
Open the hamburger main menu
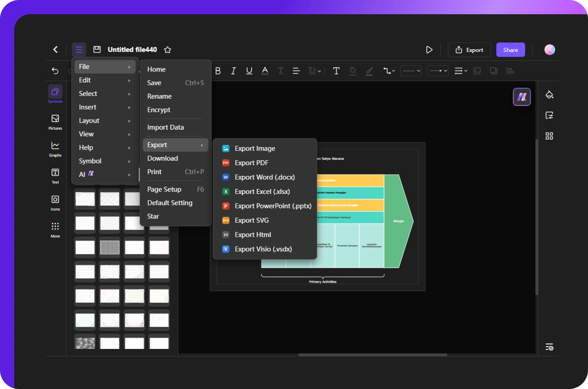coord(79,50)
